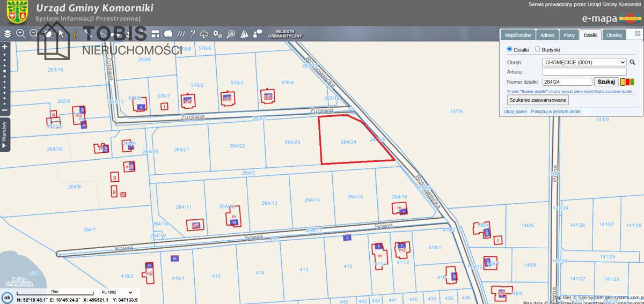
Task: Switch to the Współrzędne tab
Action: (x=517, y=35)
